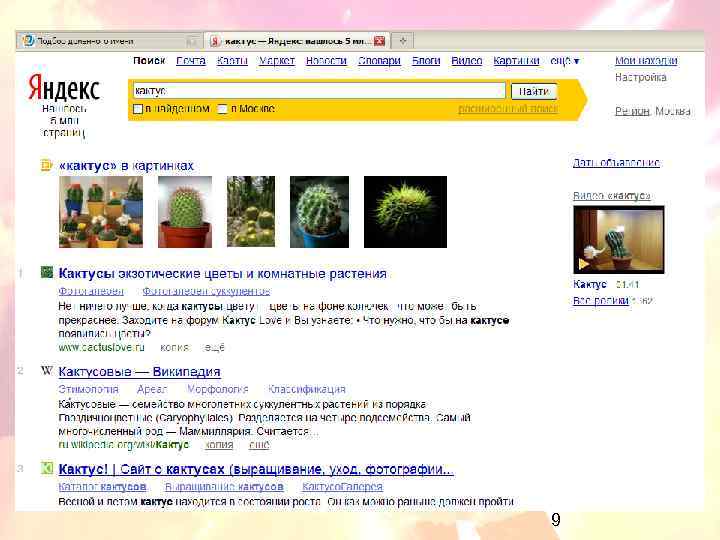This screenshot has height=540, width=720.
Task: Expand the 'ещё' services dropdown
Action: pos(565,61)
